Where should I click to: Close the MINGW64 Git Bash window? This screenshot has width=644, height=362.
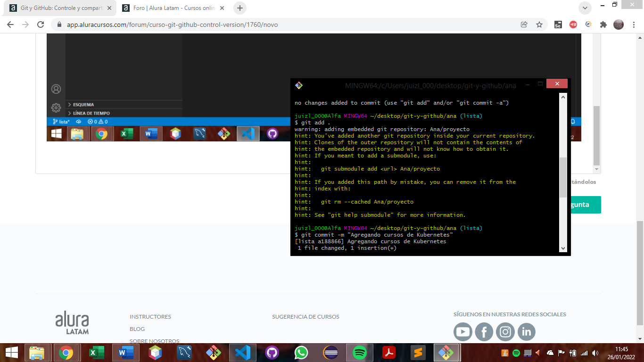(x=557, y=84)
